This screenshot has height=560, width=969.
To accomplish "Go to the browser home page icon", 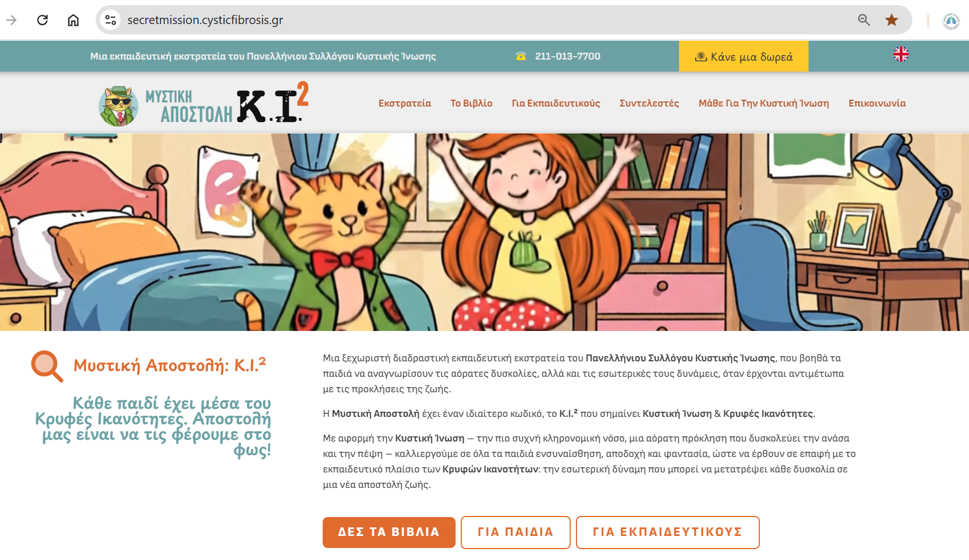I will (73, 20).
